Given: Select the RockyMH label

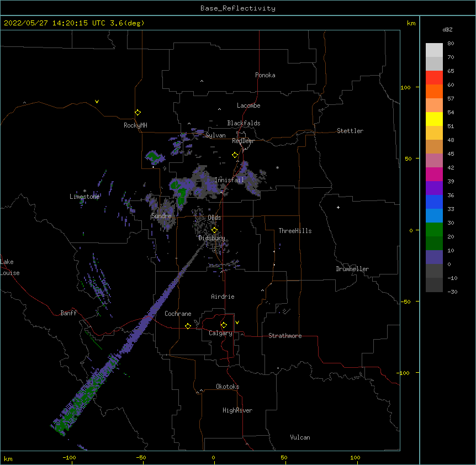Looking at the screenshot, I should coord(135,125).
